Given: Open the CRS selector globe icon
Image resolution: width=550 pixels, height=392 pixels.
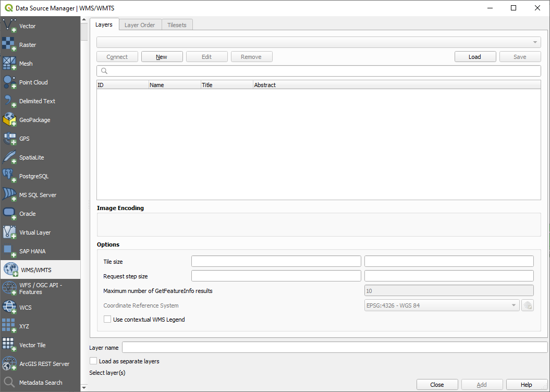Looking at the screenshot, I should coord(527,305).
